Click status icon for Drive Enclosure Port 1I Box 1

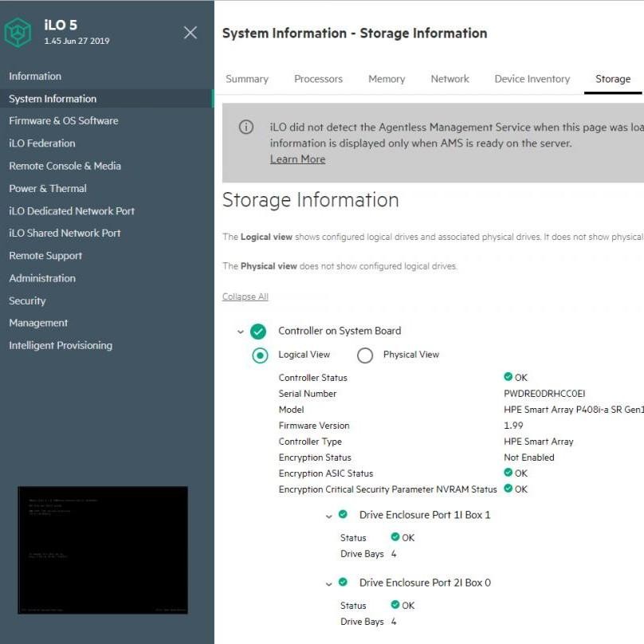click(x=343, y=515)
